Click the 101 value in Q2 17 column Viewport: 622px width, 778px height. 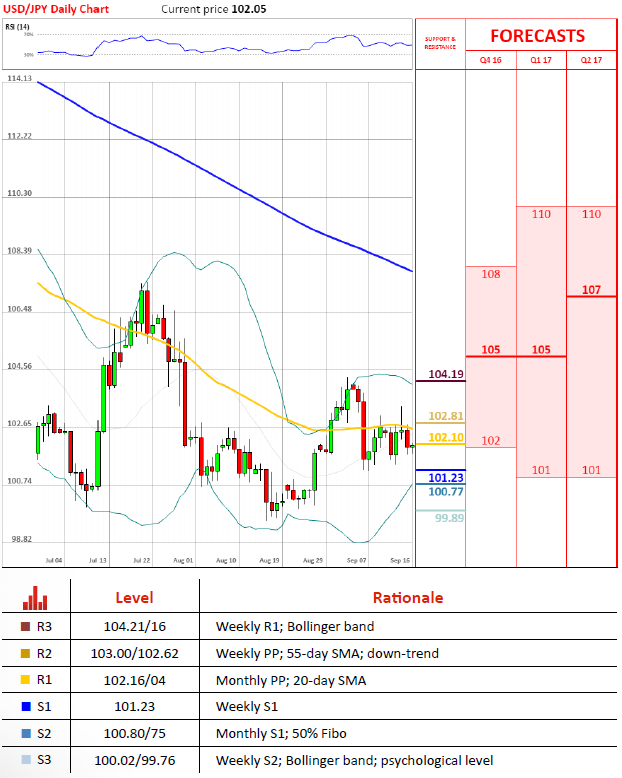pyautogui.click(x=591, y=470)
